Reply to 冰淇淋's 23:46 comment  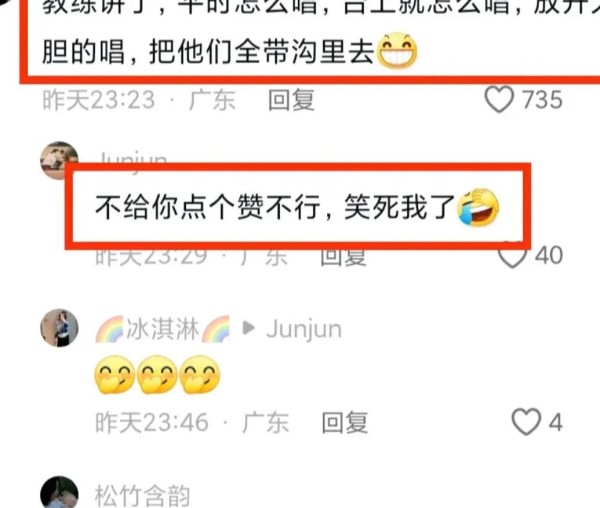point(345,422)
